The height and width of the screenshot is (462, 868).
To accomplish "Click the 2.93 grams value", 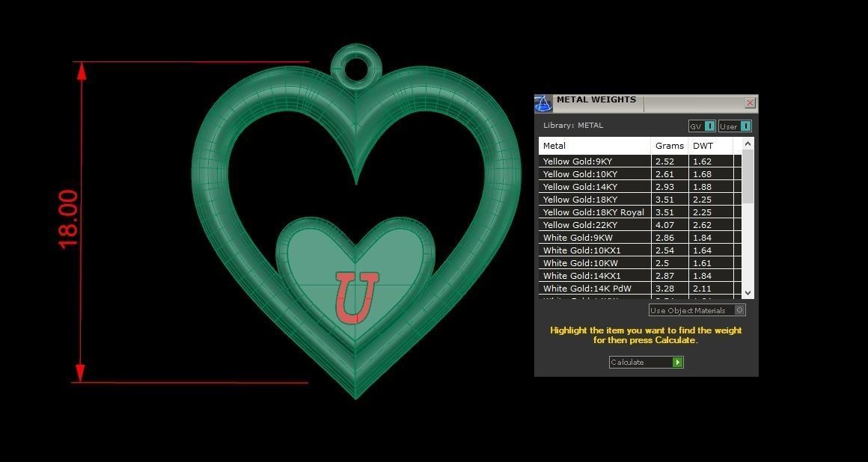I will [x=664, y=186].
